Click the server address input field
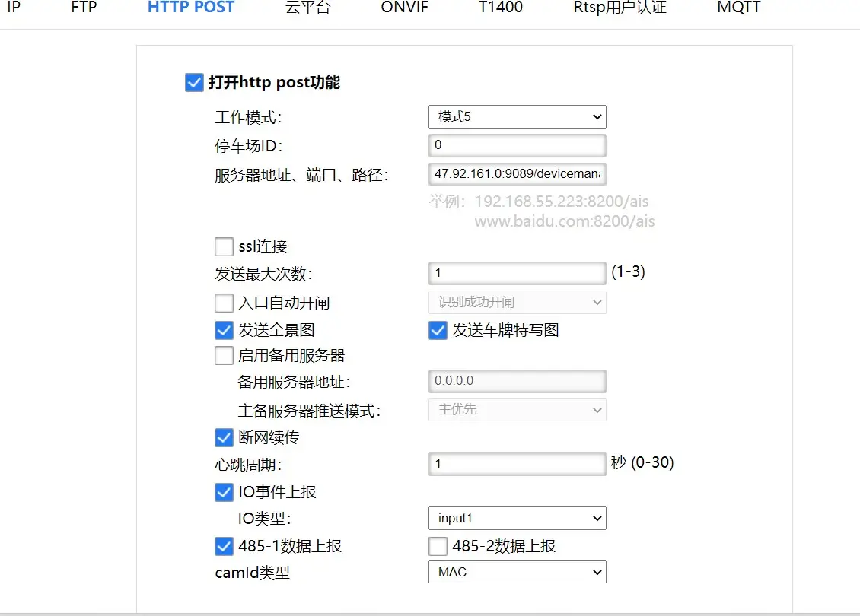 [517, 174]
